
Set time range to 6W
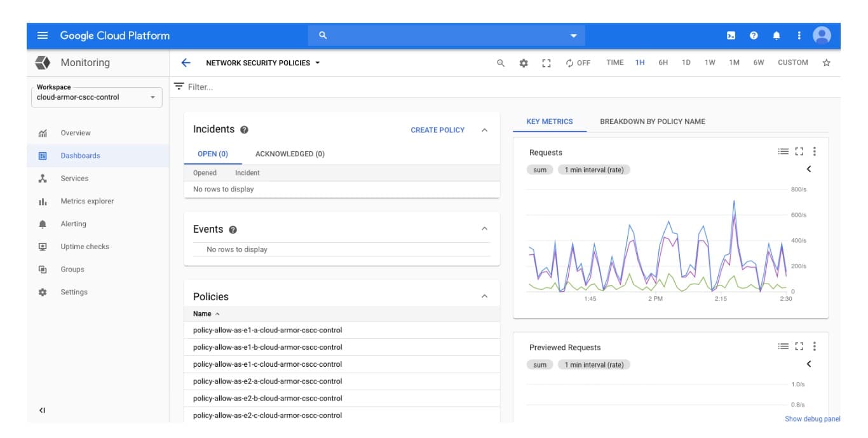(x=759, y=63)
